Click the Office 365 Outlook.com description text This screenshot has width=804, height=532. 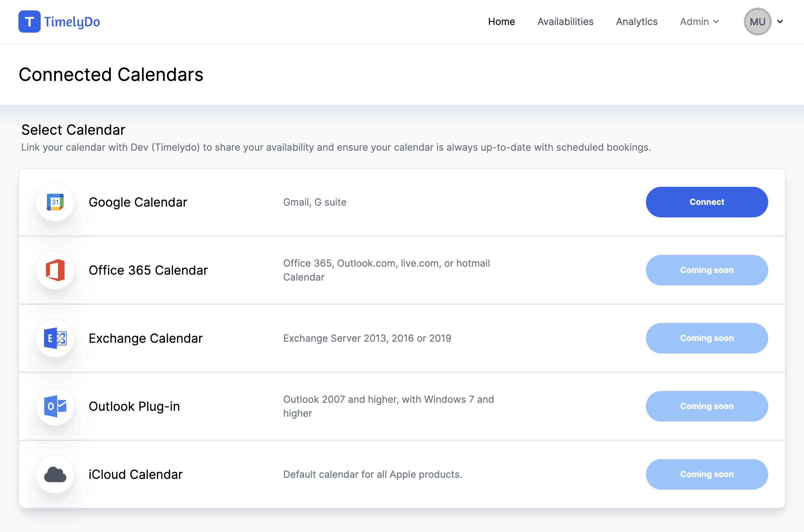click(x=386, y=270)
